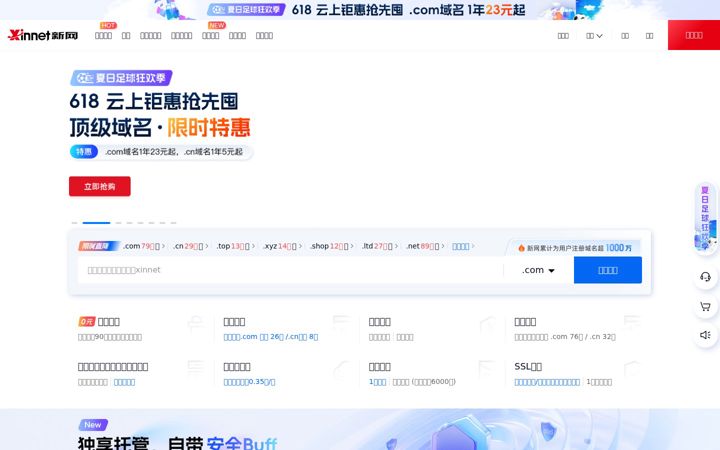Select the last carousel slide indicator
Screen dimensions: 720x450
pos(174,223)
